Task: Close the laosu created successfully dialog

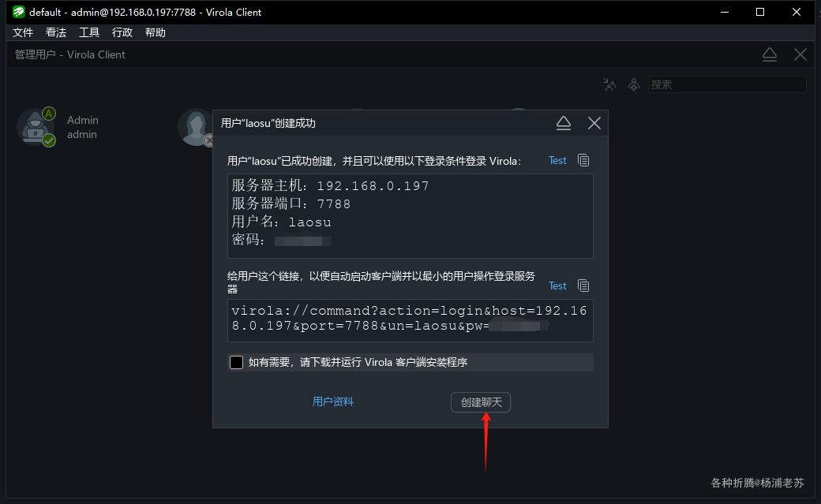Action: 594,123
